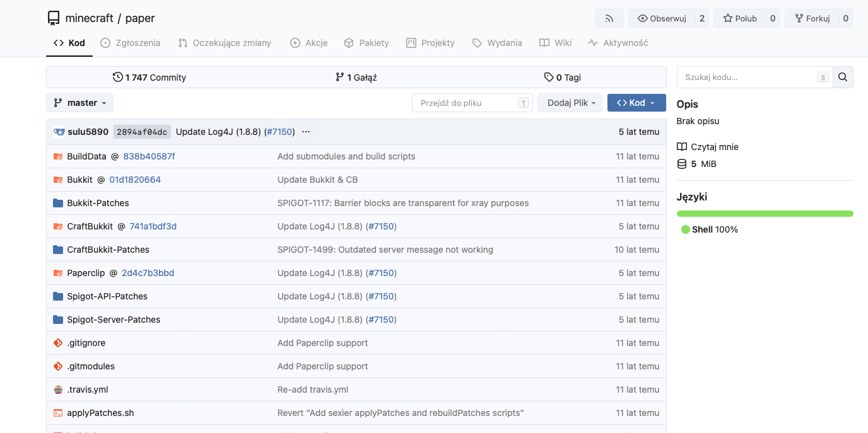868x433 pixels.
Task: Click the RSS feed icon button
Action: 609,18
